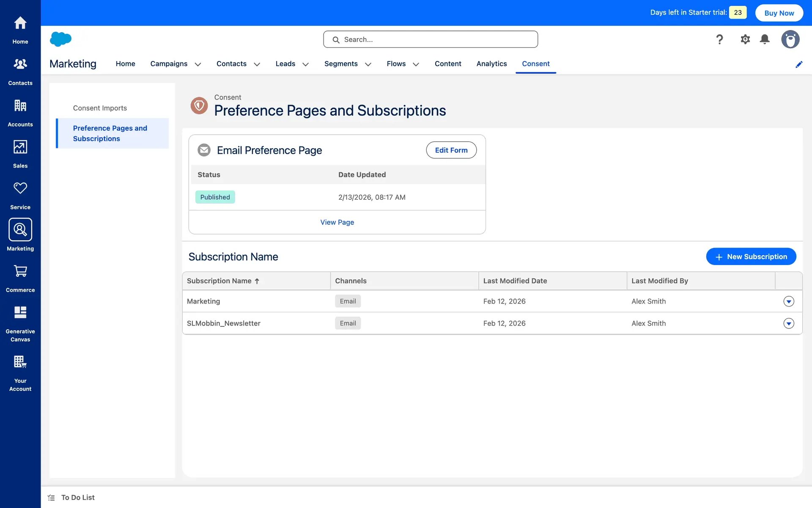The height and width of the screenshot is (508, 812).
Task: Click the New Subscription button
Action: click(x=751, y=257)
